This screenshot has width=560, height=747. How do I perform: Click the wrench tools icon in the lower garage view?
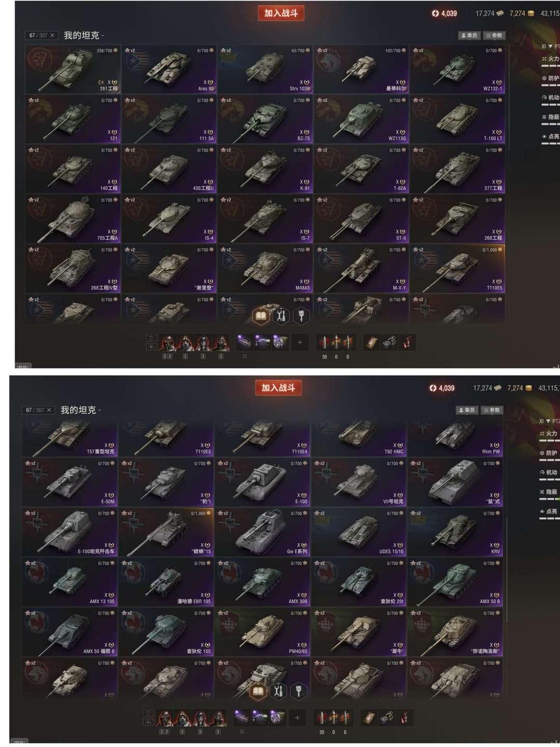pos(278,690)
